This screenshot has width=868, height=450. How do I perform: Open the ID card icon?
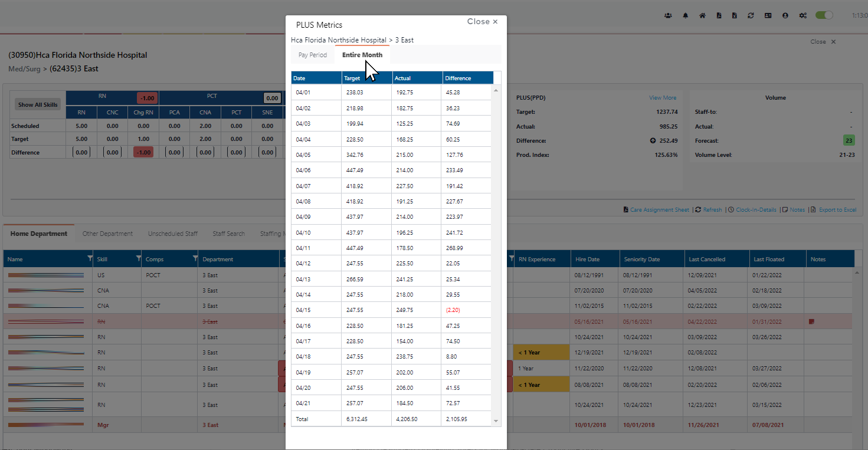[768, 16]
